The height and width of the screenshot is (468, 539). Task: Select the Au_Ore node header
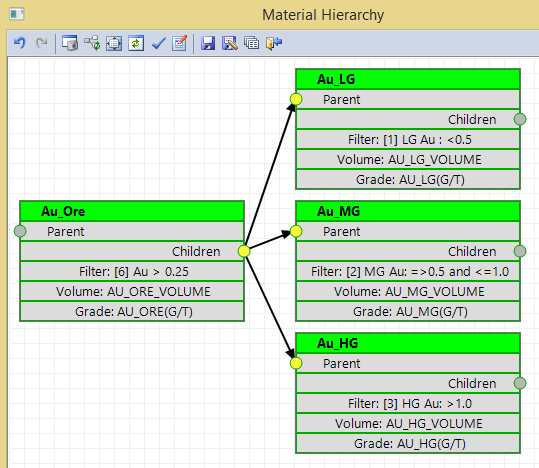tap(132, 211)
